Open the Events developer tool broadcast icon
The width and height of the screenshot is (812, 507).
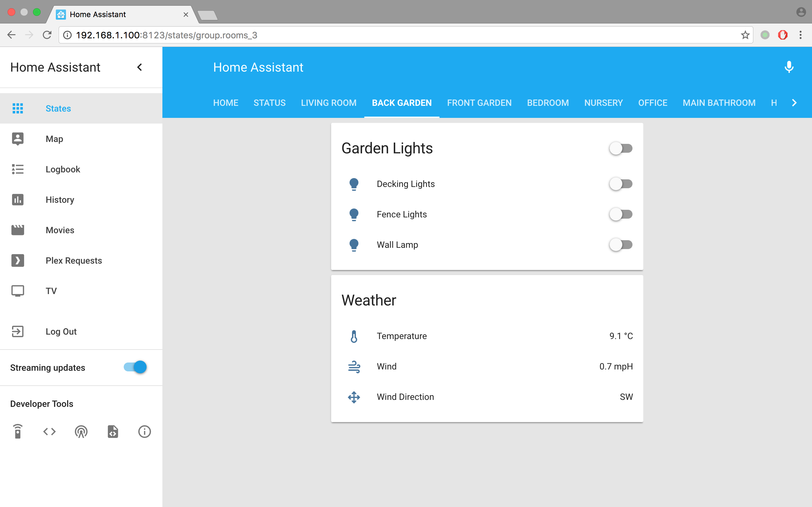81,431
